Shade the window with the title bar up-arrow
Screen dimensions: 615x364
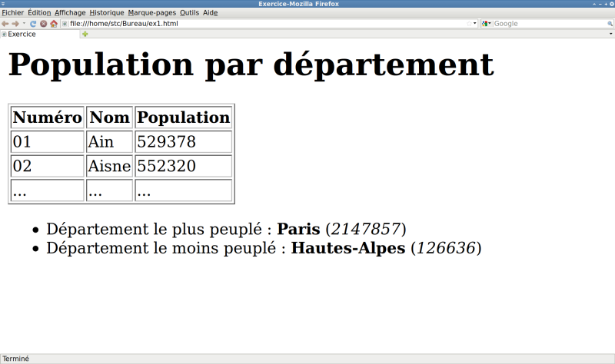click(594, 4)
